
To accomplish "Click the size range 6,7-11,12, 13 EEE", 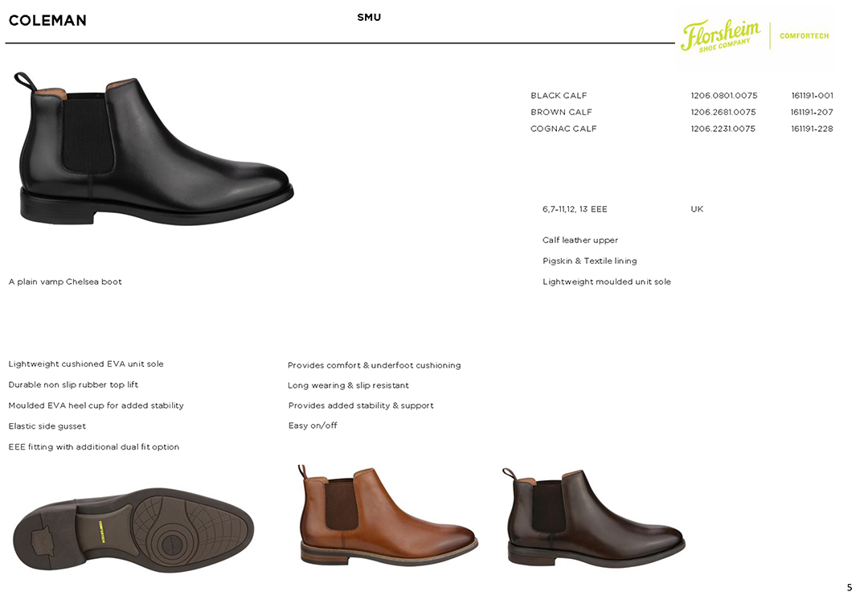I will [575, 209].
